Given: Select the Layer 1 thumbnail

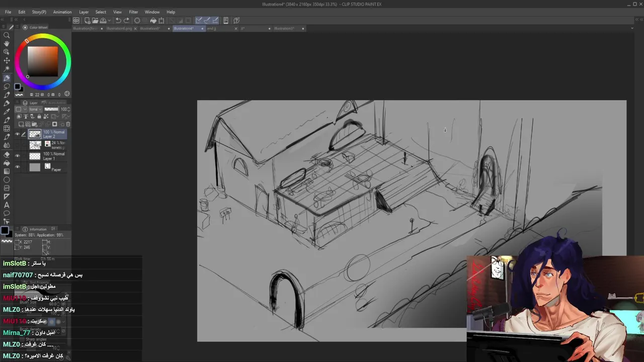Looking at the screenshot, I should 35,156.
